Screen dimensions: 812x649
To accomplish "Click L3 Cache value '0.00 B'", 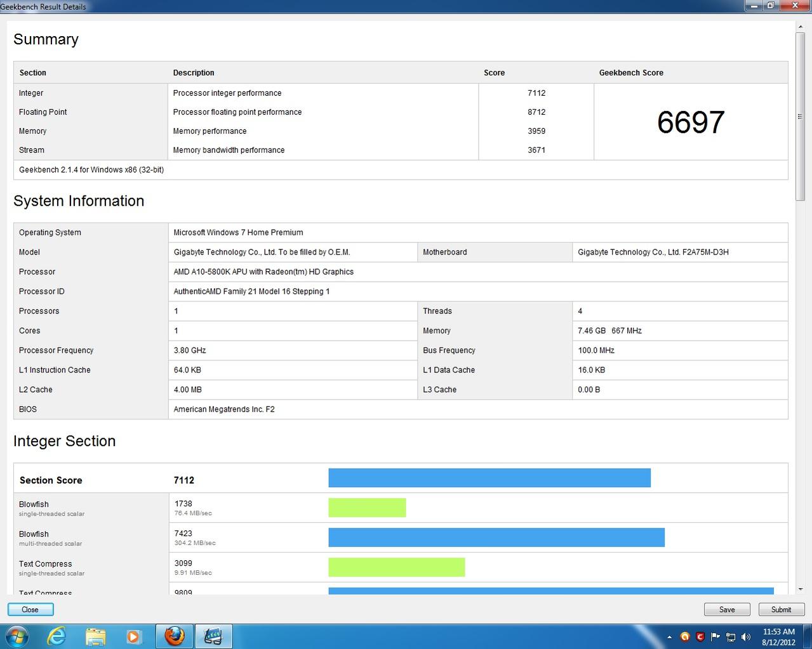I will pyautogui.click(x=589, y=390).
